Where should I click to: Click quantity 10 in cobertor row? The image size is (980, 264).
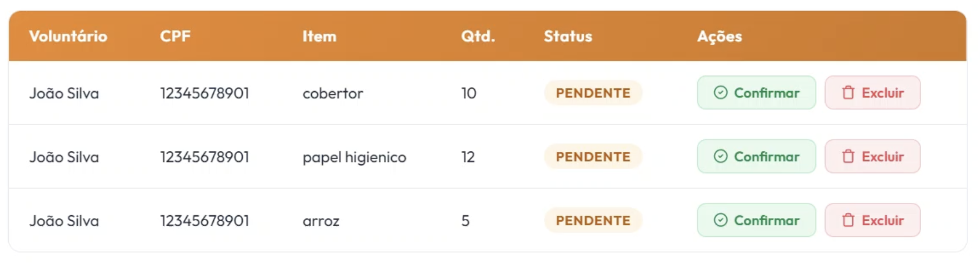click(x=469, y=93)
